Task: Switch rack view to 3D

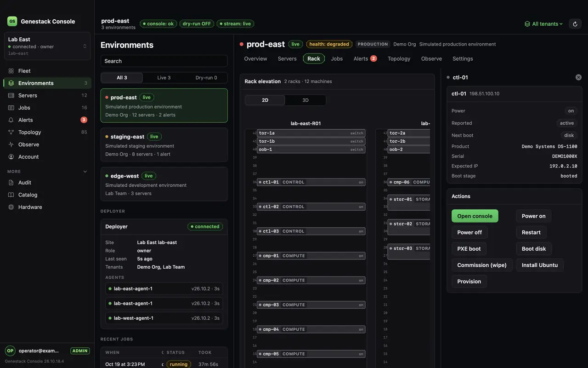Action: [x=305, y=100]
